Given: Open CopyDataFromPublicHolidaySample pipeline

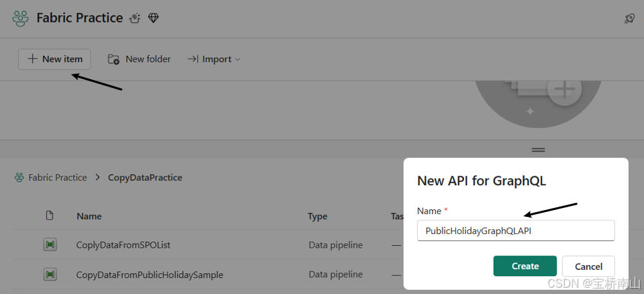Looking at the screenshot, I should [150, 275].
